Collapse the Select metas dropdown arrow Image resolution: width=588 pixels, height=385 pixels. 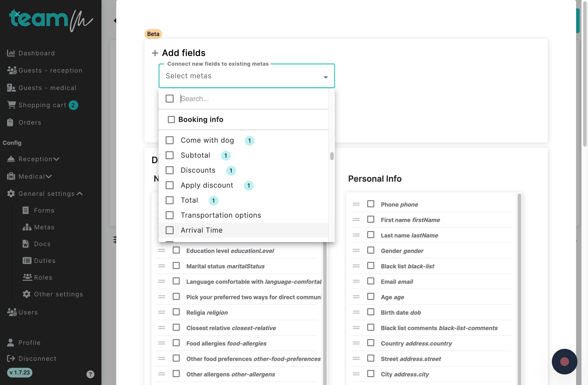click(x=326, y=77)
